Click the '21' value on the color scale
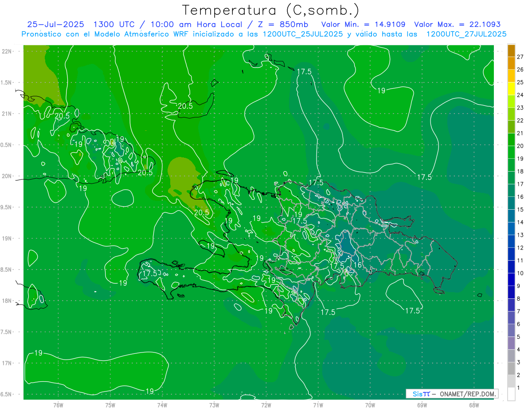Image resolution: width=532 pixels, height=411 pixels. click(520, 133)
